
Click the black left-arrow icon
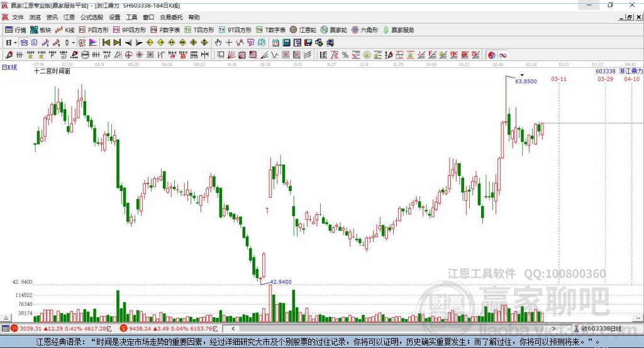(128, 43)
